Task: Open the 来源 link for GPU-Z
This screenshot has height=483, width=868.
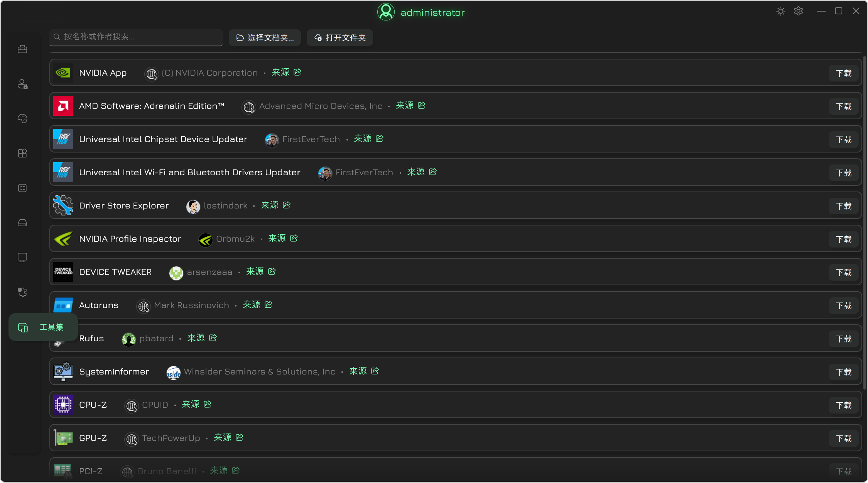Action: pyautogui.click(x=228, y=437)
